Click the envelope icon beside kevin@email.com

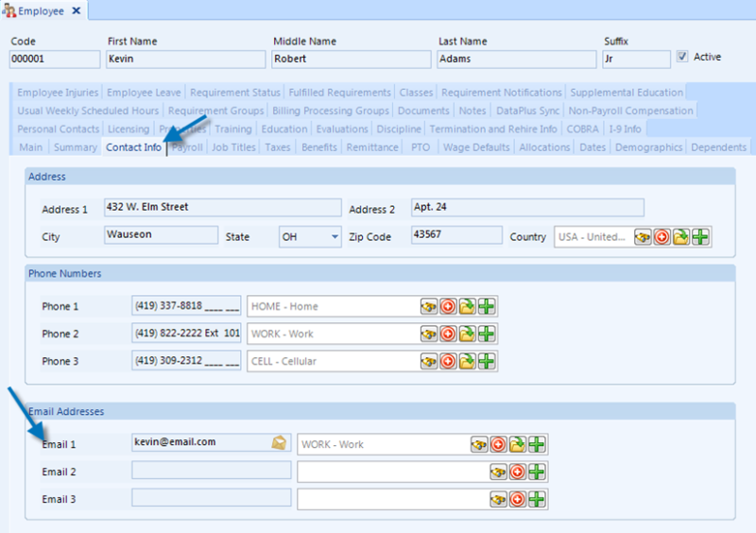pyautogui.click(x=279, y=442)
